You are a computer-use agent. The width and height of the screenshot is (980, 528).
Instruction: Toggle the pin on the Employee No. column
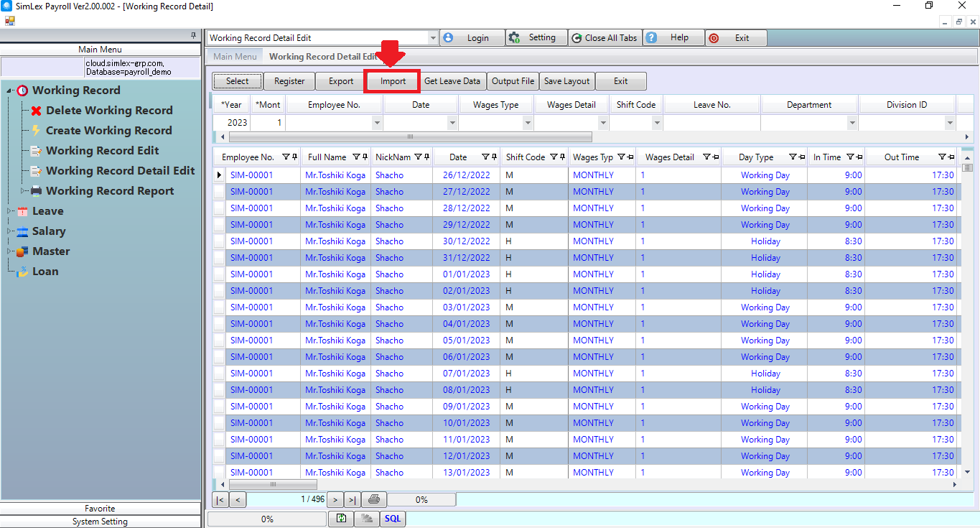coord(294,157)
